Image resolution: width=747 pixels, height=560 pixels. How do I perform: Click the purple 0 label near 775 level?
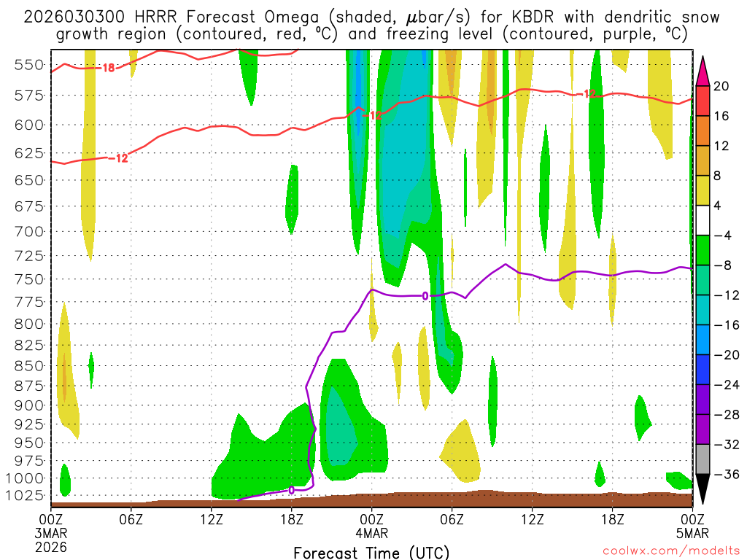[425, 296]
